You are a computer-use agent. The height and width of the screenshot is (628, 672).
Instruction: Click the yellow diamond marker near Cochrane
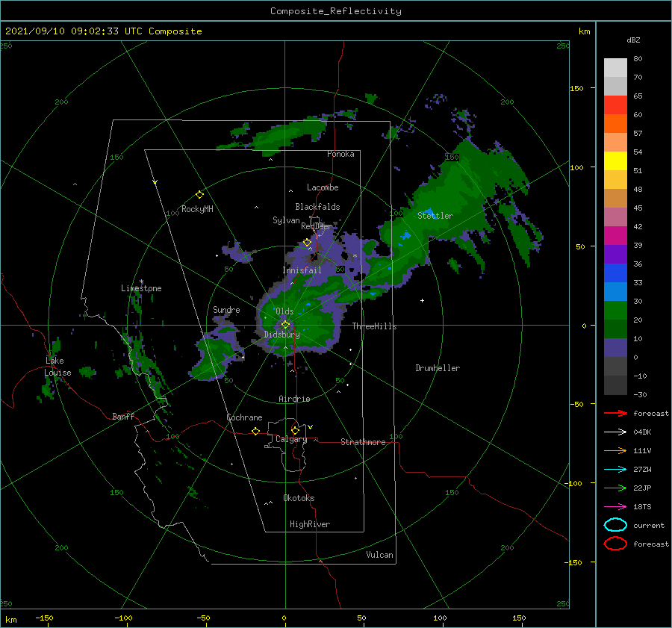click(255, 432)
